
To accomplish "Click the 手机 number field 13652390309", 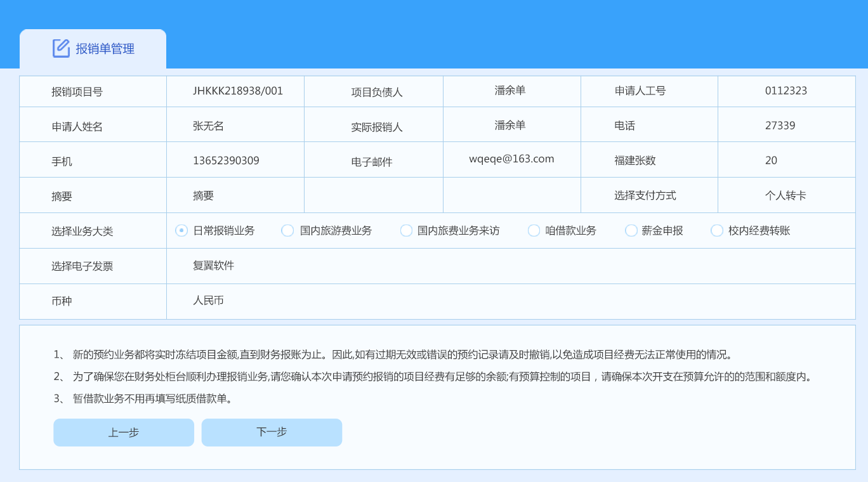I will click(x=227, y=160).
